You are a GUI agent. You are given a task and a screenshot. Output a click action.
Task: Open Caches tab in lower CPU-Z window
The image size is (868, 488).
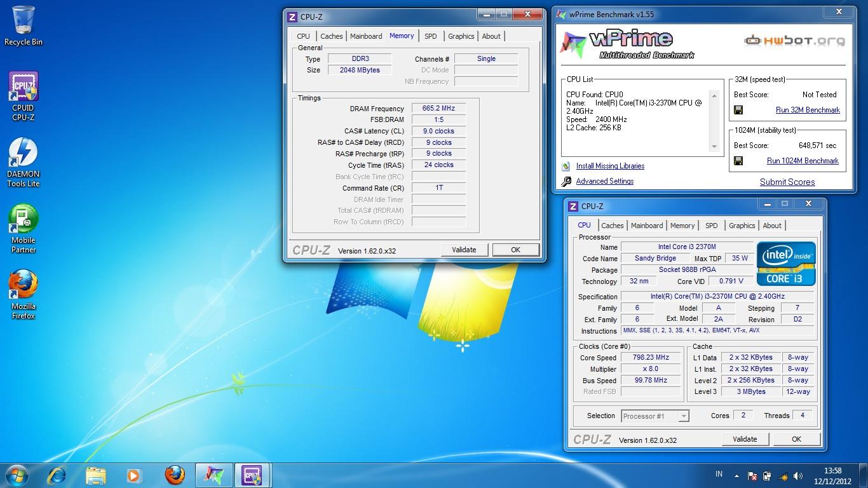coord(612,226)
